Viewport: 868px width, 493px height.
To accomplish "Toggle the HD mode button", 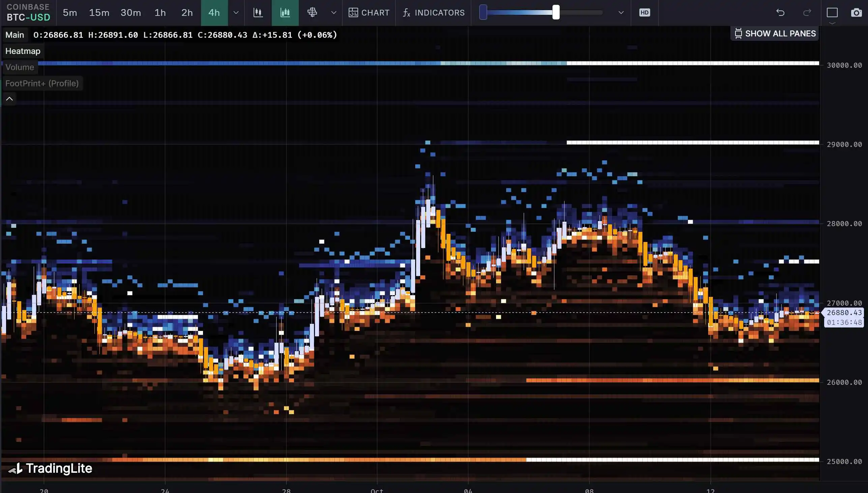I will 644,13.
